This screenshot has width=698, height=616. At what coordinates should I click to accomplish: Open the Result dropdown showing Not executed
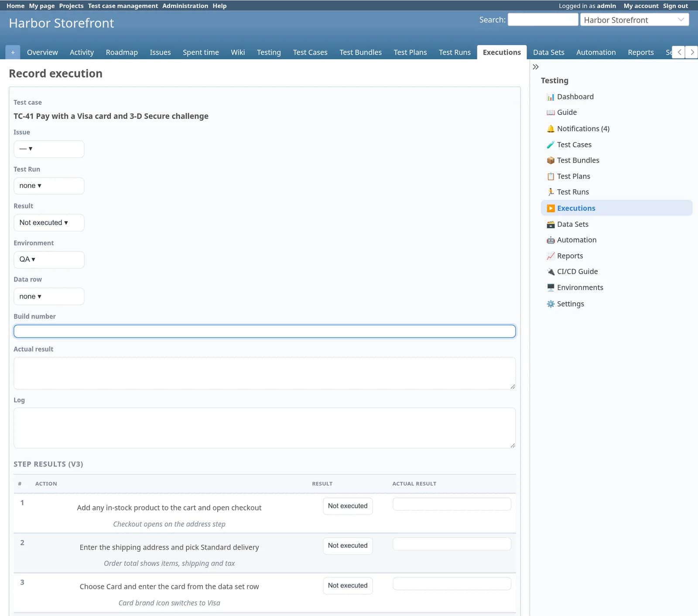click(49, 222)
